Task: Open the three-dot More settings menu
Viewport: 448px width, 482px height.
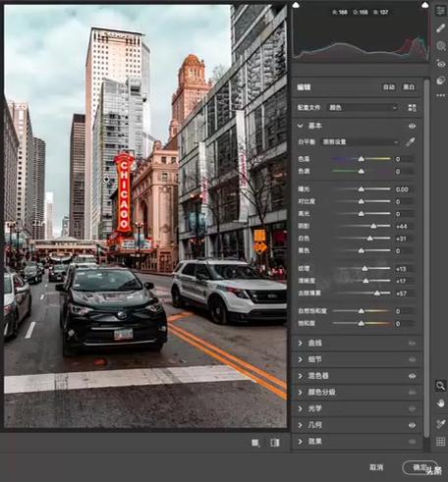Action: click(x=440, y=95)
